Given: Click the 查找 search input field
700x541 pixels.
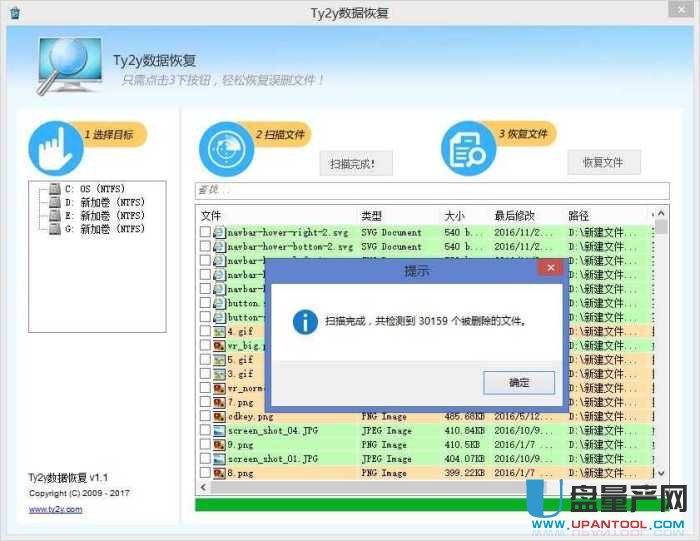Looking at the screenshot, I should click(432, 190).
